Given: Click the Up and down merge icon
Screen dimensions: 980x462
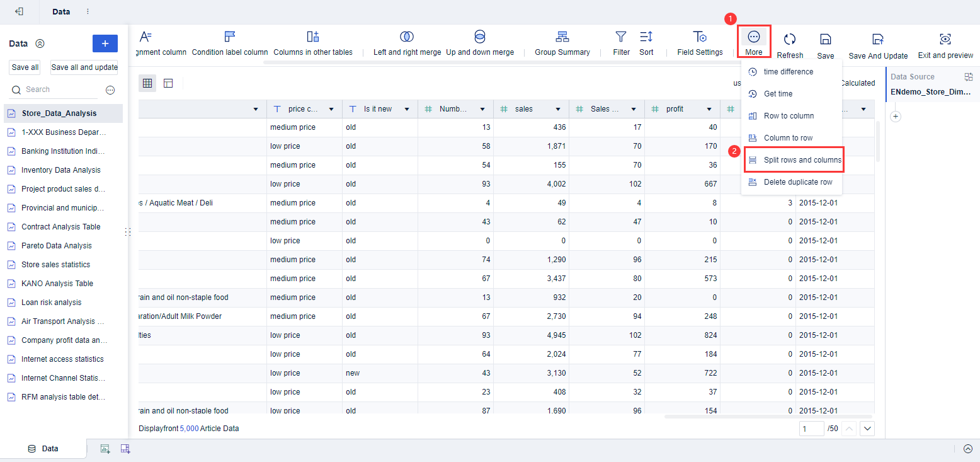Looking at the screenshot, I should tap(480, 37).
